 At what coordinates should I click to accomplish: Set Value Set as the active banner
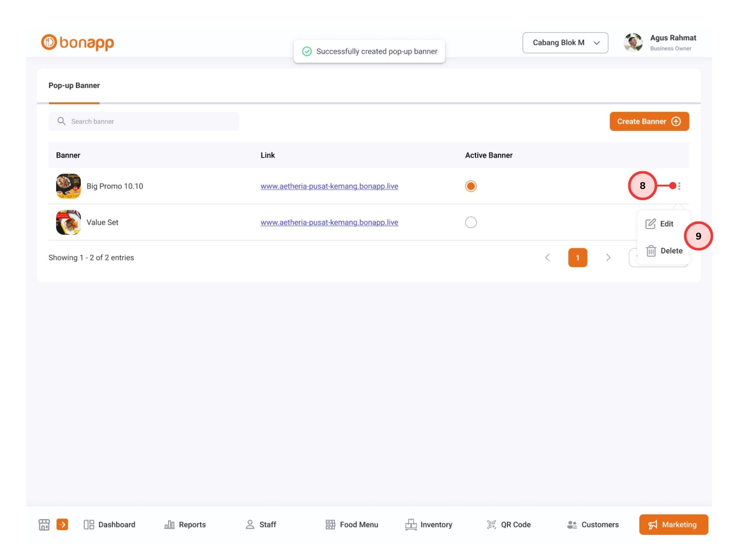pyautogui.click(x=471, y=222)
